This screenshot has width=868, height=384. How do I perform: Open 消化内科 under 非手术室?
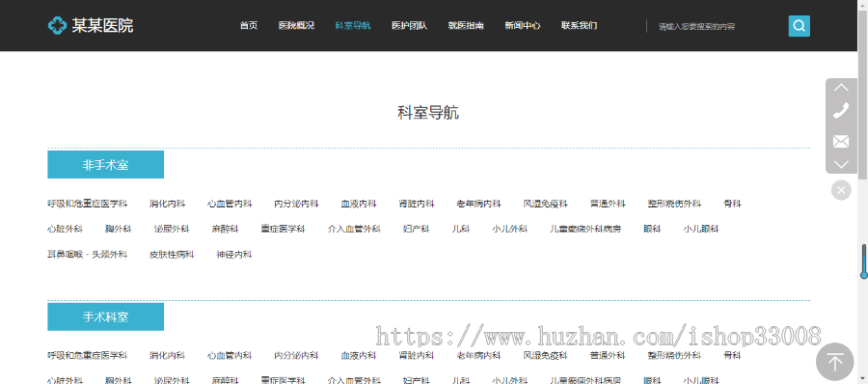167,204
